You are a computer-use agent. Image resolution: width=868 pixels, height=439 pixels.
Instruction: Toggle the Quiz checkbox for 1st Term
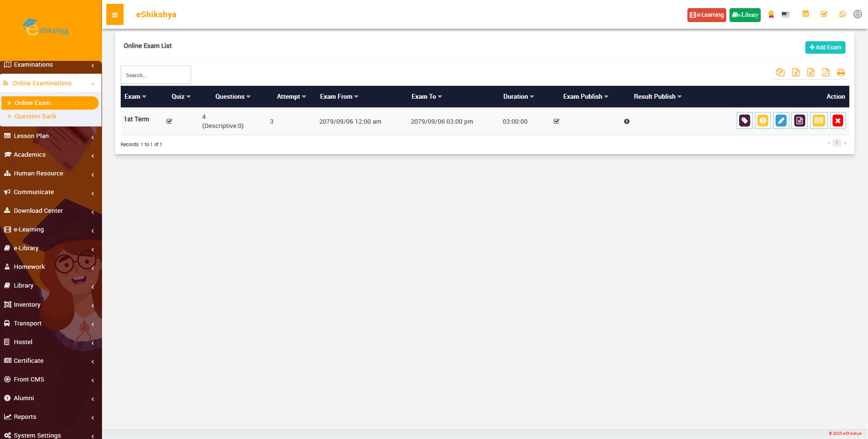tap(169, 121)
